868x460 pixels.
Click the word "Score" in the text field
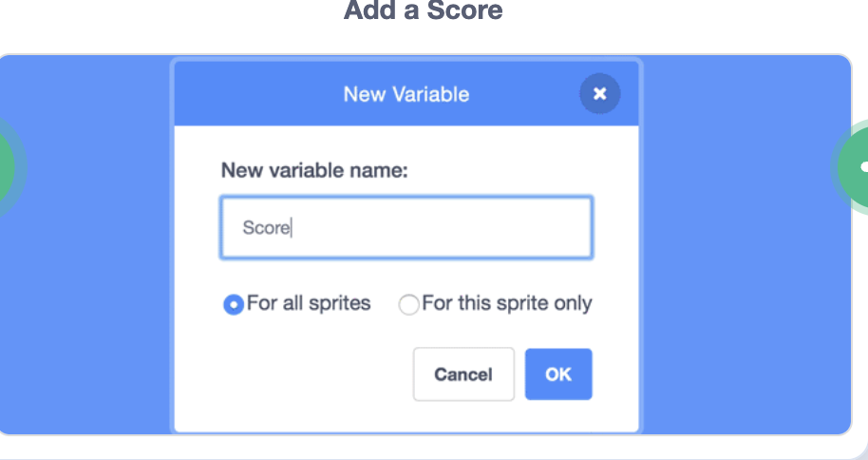[x=265, y=228]
